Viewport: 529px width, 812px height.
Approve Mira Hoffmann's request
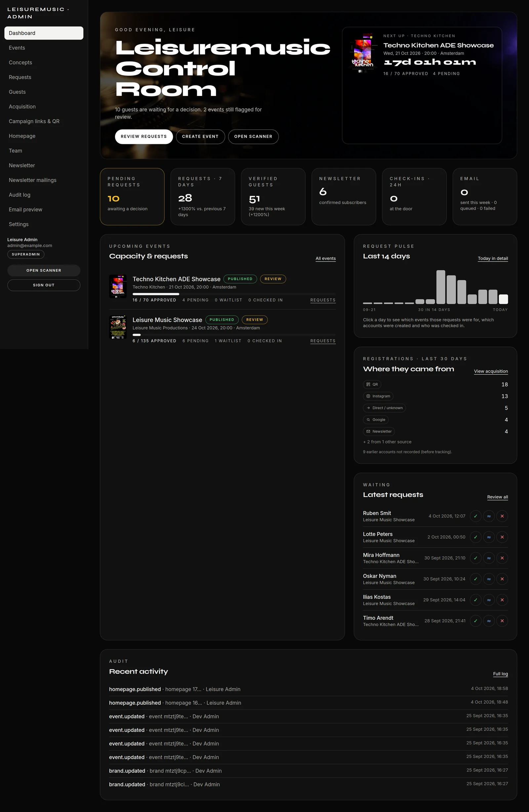(x=475, y=558)
